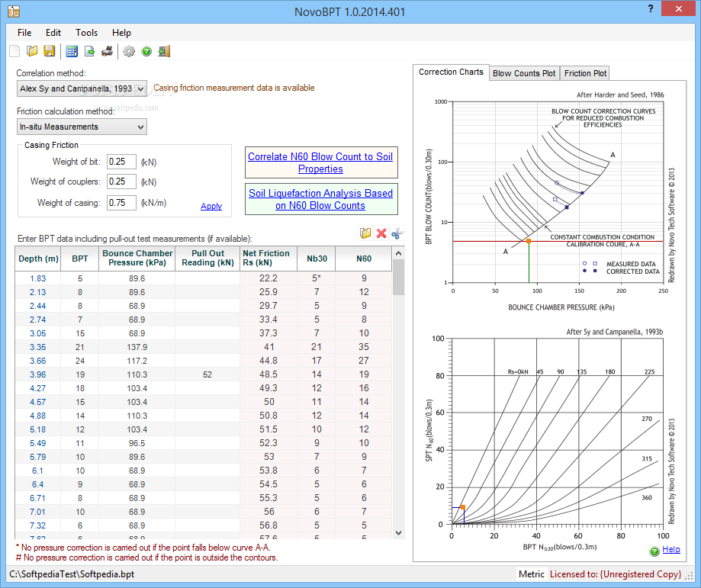
Task: Click the Metric units label in the status bar
Action: (531, 574)
